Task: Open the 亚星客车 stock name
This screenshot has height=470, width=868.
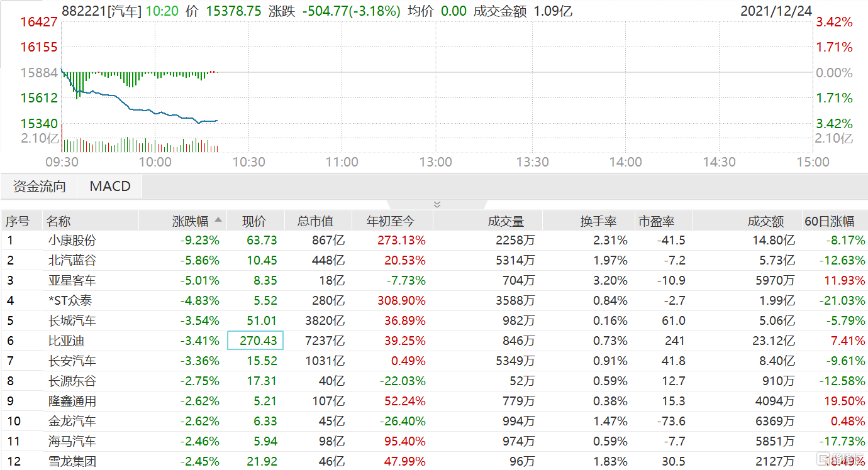Action: point(72,280)
